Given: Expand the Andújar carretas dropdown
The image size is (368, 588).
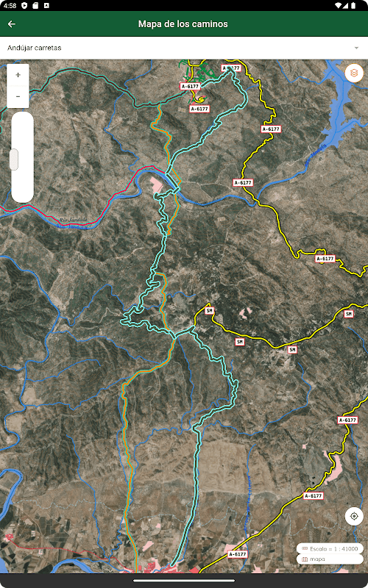Looking at the screenshot, I should pos(184,48).
